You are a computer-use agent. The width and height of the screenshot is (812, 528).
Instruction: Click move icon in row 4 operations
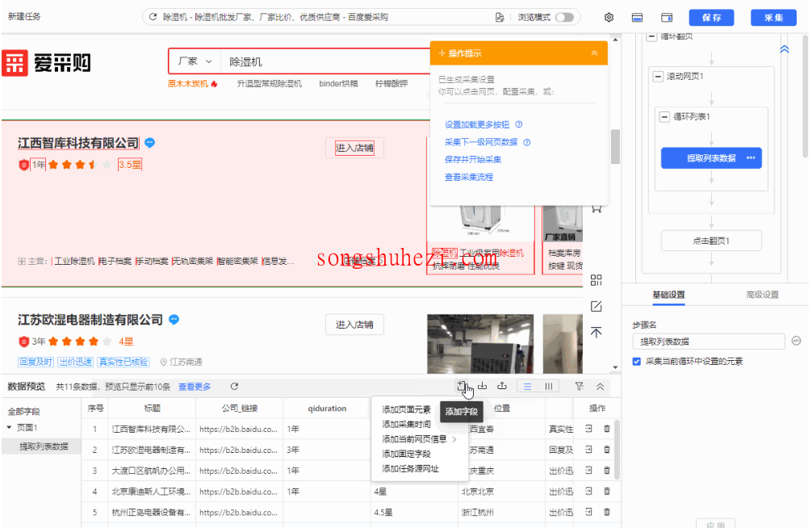[x=588, y=491]
